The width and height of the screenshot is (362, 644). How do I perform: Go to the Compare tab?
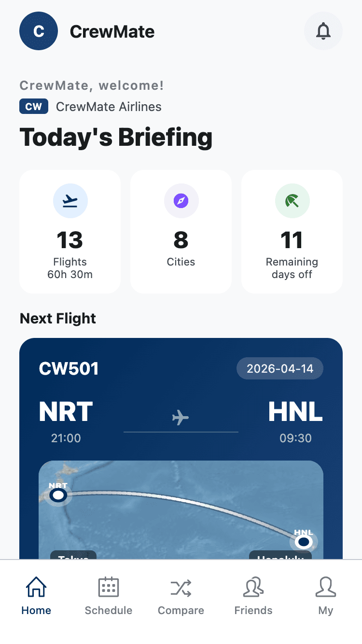coord(181,597)
